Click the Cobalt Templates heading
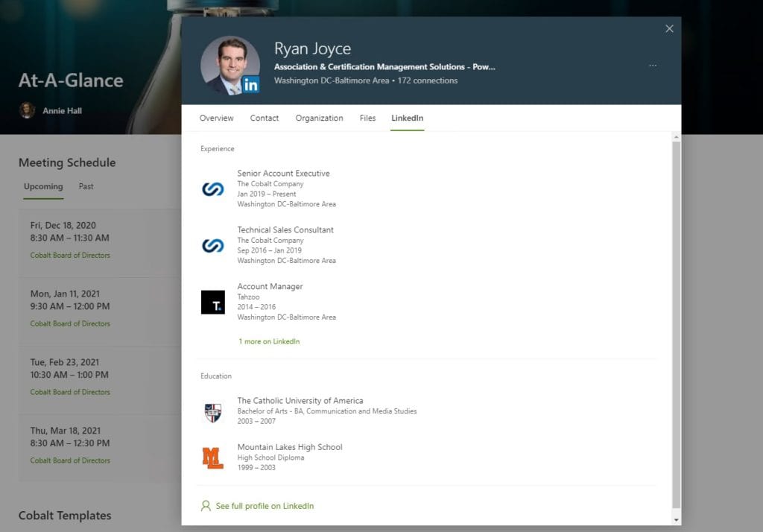The width and height of the screenshot is (763, 532). pyautogui.click(x=65, y=516)
